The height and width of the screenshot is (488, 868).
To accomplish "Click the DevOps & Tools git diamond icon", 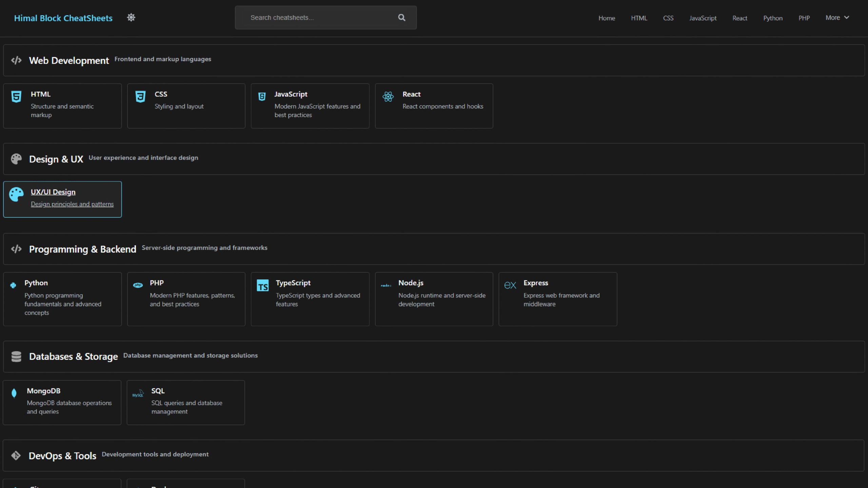I will click(16, 455).
